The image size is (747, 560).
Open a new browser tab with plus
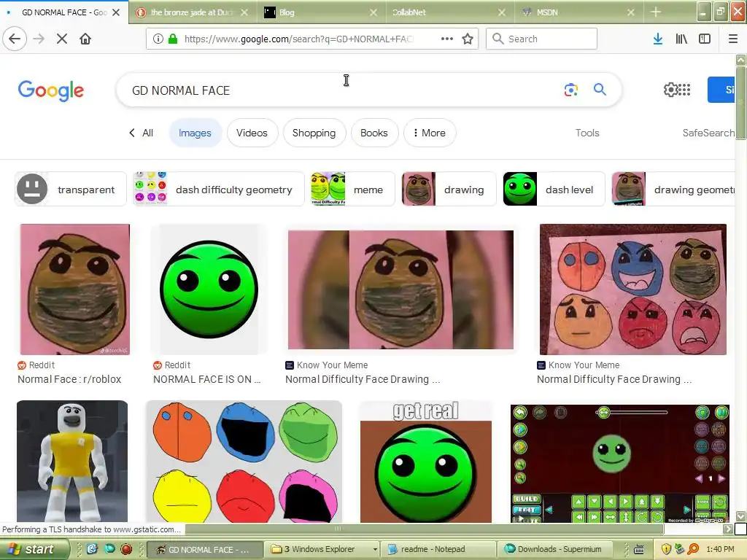tap(656, 12)
